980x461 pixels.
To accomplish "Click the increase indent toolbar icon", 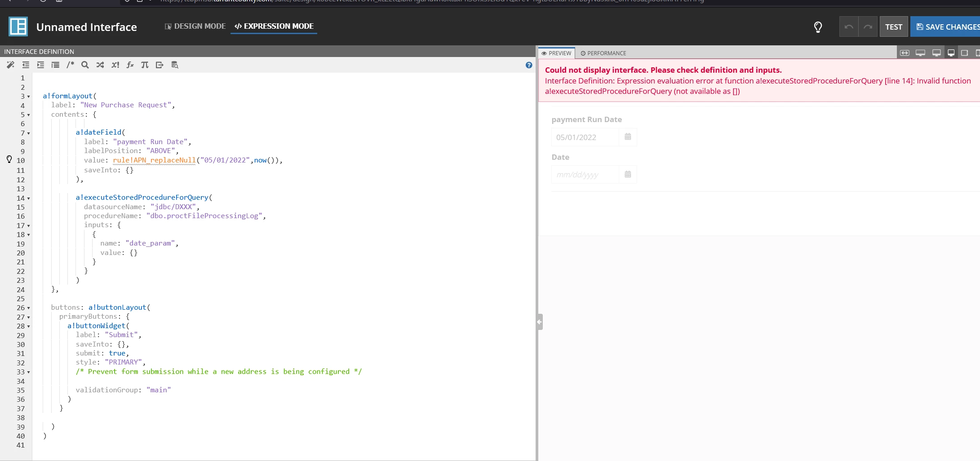I will point(40,65).
